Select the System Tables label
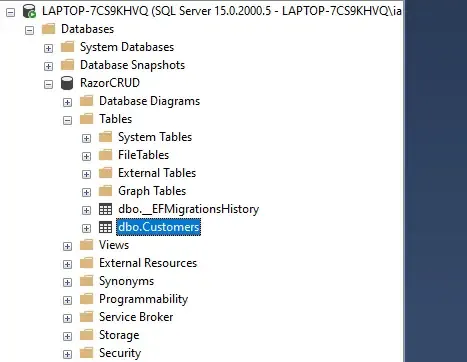 point(155,137)
